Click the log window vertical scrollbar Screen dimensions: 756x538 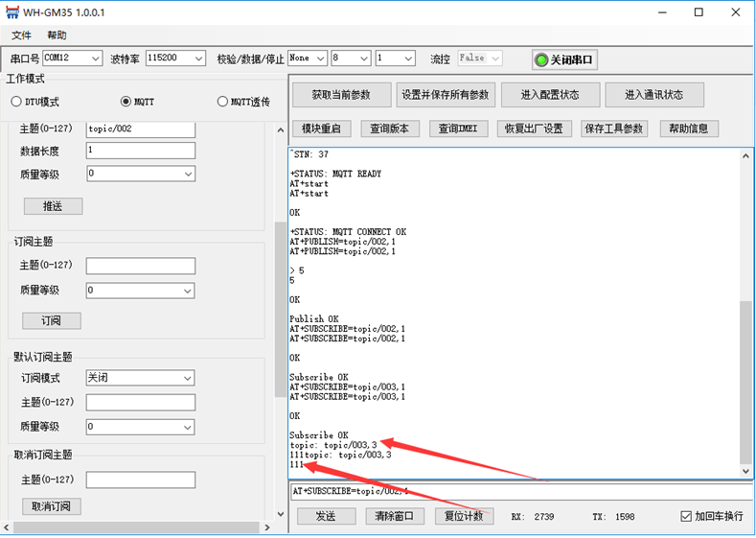746,384
